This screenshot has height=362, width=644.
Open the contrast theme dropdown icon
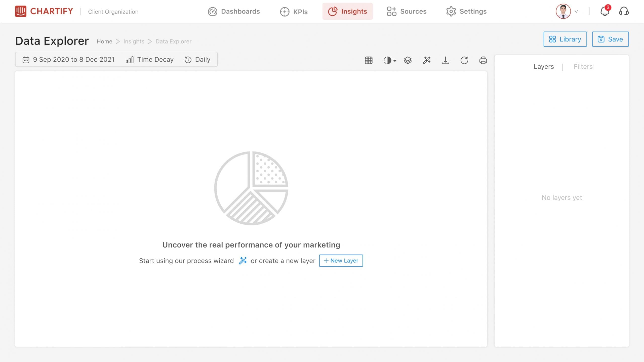pyautogui.click(x=390, y=60)
